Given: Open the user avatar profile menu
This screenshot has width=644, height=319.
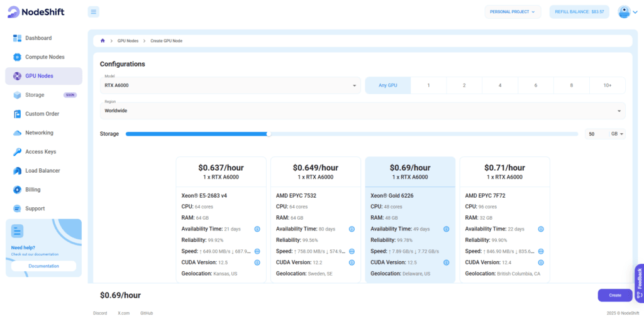Looking at the screenshot, I should point(624,11).
